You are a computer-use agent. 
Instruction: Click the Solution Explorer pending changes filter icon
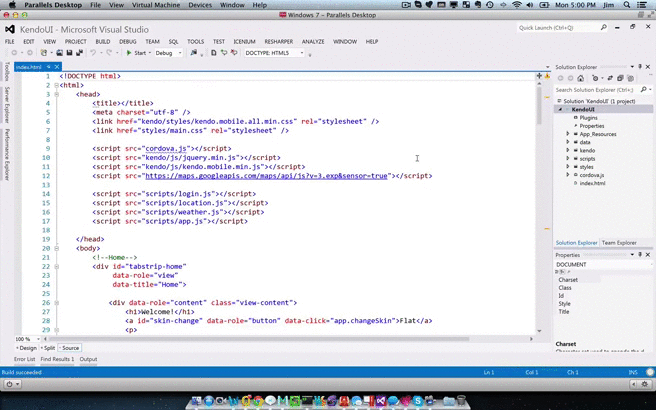click(x=595, y=78)
